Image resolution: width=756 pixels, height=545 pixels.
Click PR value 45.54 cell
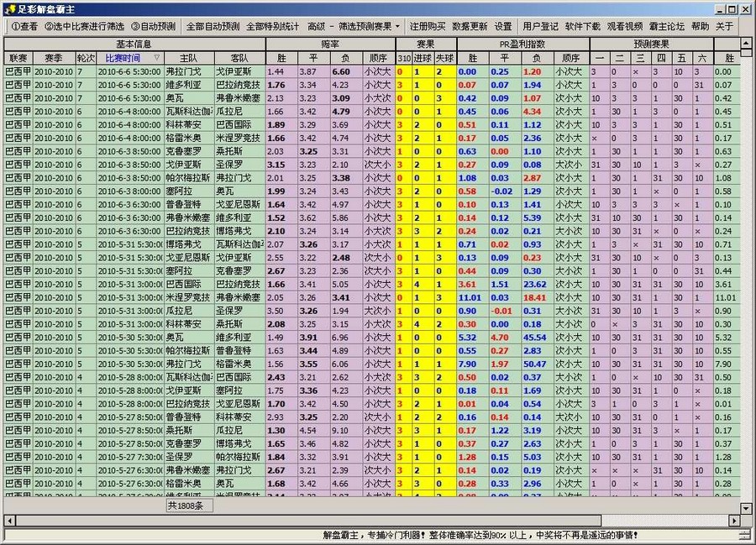point(536,338)
